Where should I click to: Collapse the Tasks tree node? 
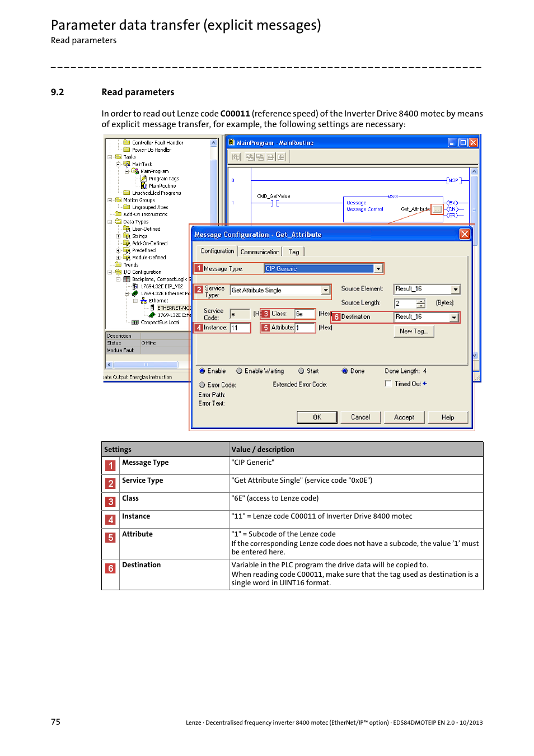(x=110, y=157)
